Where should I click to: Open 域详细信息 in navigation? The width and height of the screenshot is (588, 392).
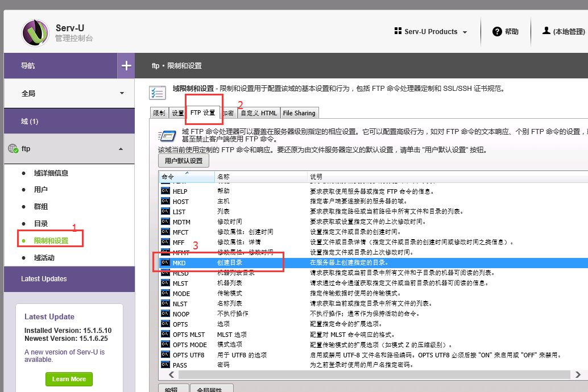click(51, 173)
